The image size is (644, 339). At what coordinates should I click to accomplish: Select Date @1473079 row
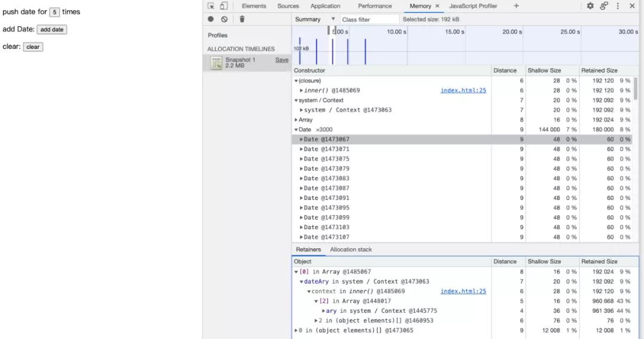coord(462,168)
